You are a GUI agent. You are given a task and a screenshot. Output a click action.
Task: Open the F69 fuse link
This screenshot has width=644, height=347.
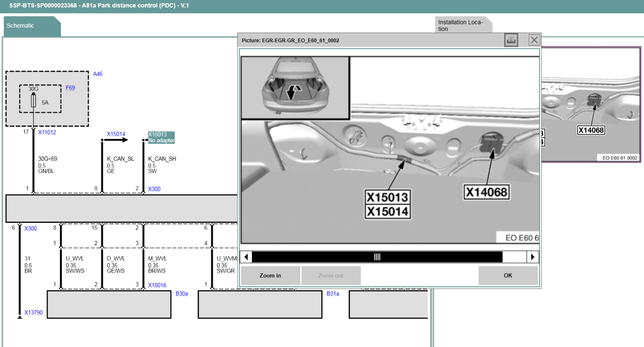click(x=70, y=88)
